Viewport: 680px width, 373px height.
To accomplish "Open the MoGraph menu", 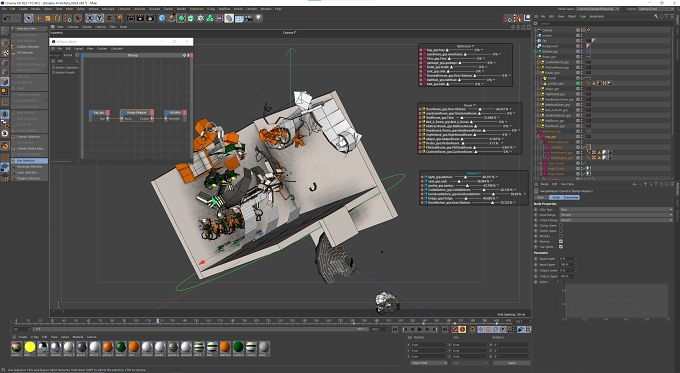I will [x=108, y=9].
